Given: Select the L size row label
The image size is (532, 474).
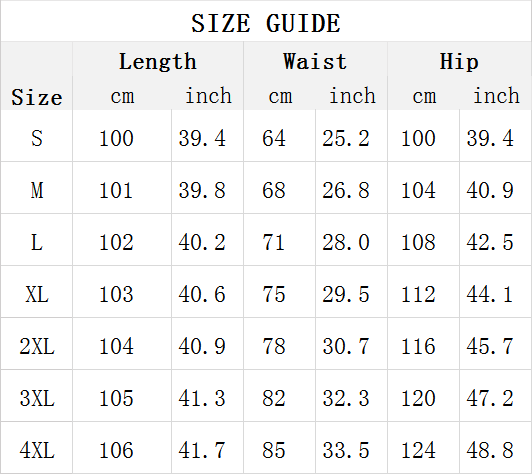Looking at the screenshot, I should [x=37, y=243].
